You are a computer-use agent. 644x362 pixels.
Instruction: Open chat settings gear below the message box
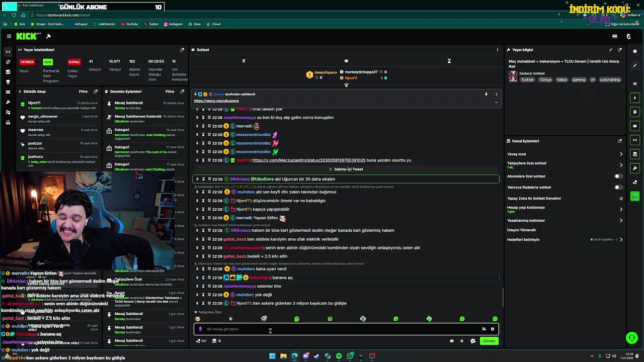(462, 341)
